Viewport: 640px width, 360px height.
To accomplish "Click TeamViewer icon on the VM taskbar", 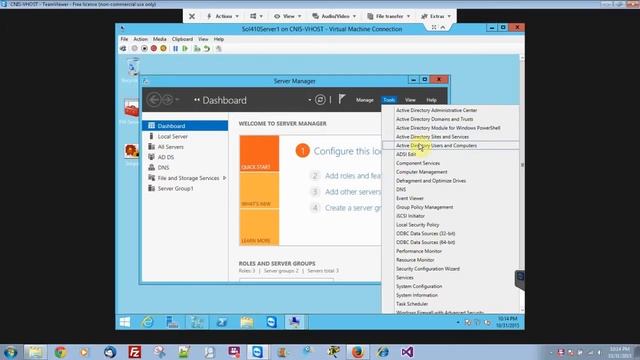I will (271, 322).
